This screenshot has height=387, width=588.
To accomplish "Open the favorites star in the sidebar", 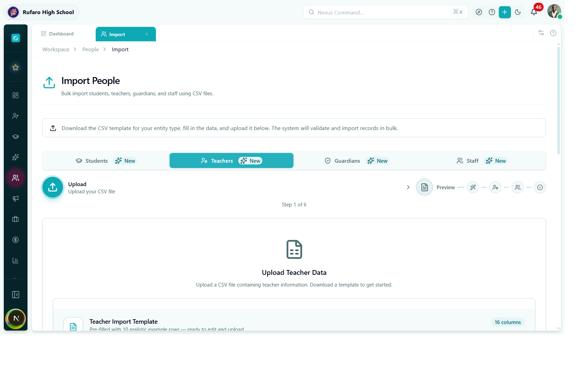I will point(15,67).
